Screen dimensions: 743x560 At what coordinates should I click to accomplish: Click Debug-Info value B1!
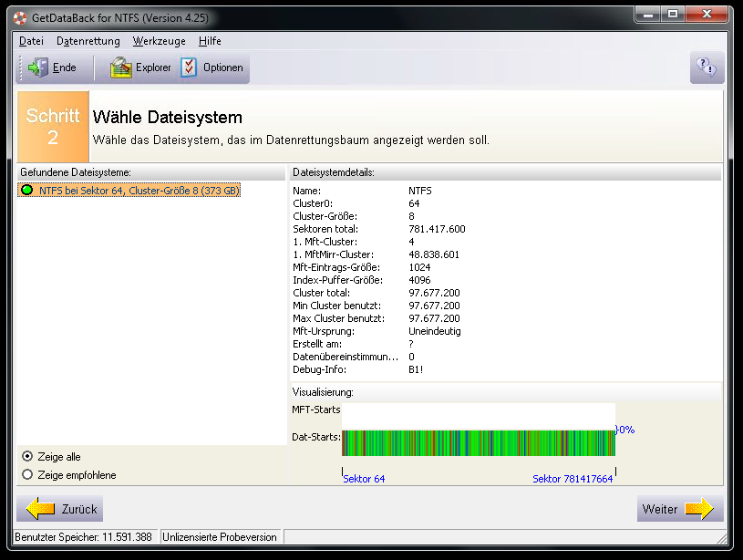coord(416,369)
